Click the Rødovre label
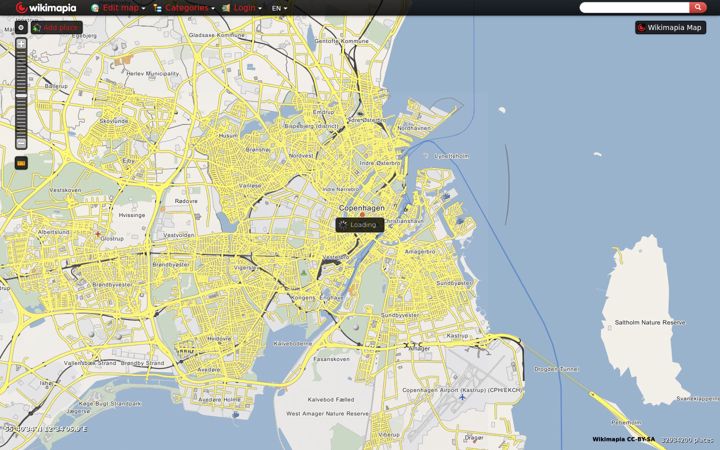720x450 pixels. pos(186,201)
